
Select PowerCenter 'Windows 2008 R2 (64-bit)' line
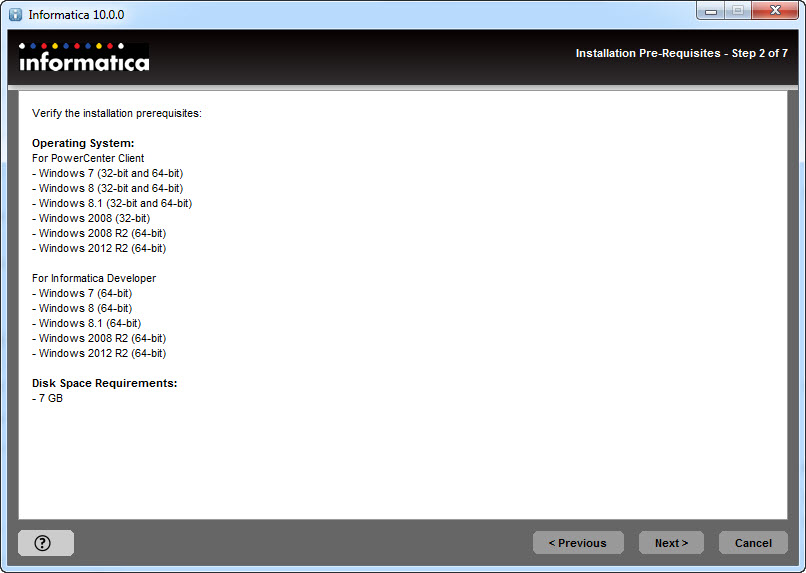(x=99, y=233)
